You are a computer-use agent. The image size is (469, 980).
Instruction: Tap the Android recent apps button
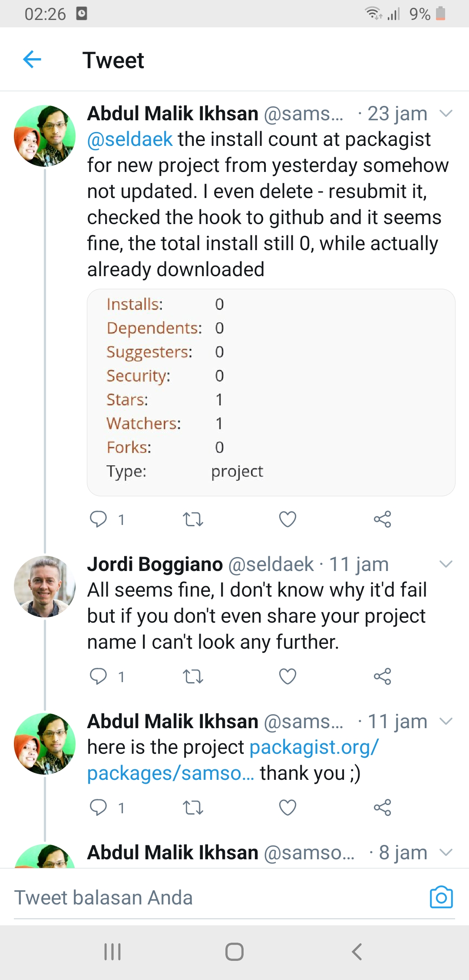click(112, 952)
